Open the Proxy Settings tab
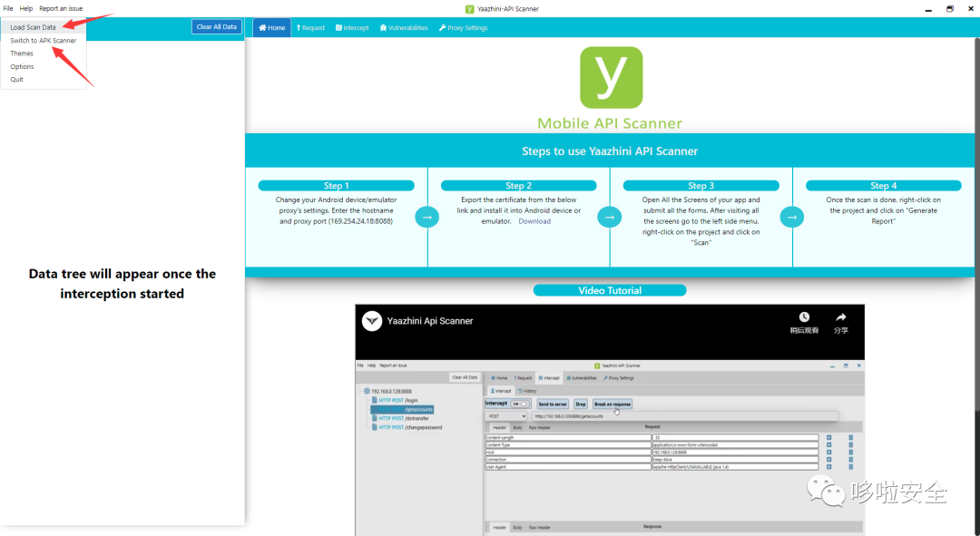 pos(463,27)
